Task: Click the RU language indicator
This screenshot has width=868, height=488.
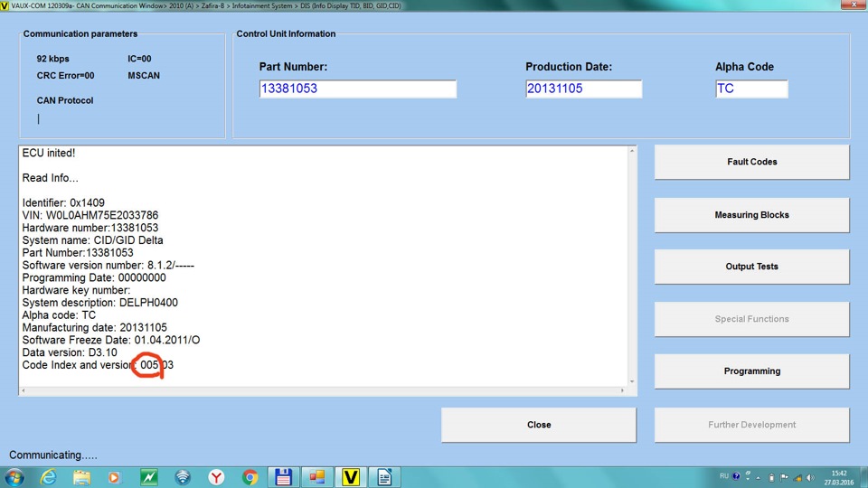Action: pyautogui.click(x=724, y=476)
